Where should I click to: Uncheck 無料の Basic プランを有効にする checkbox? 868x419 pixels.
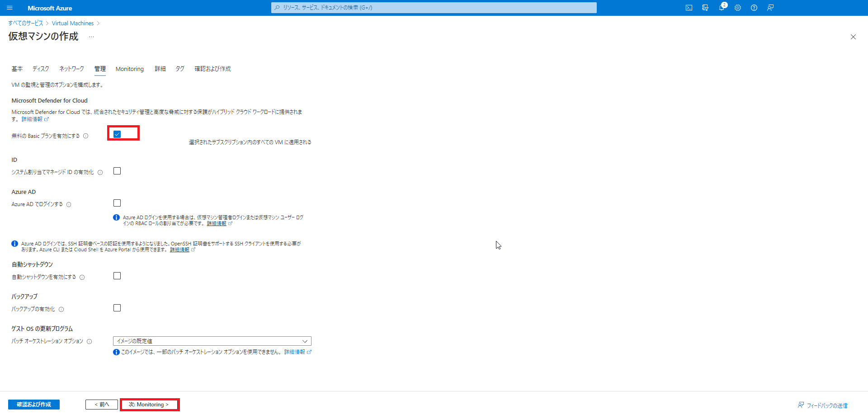[x=117, y=134]
